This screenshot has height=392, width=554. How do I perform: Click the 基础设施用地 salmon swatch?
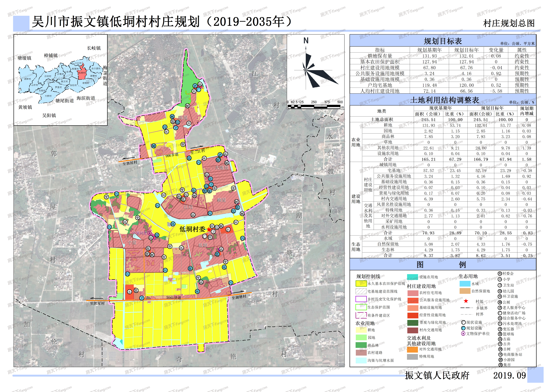click(x=413, y=308)
